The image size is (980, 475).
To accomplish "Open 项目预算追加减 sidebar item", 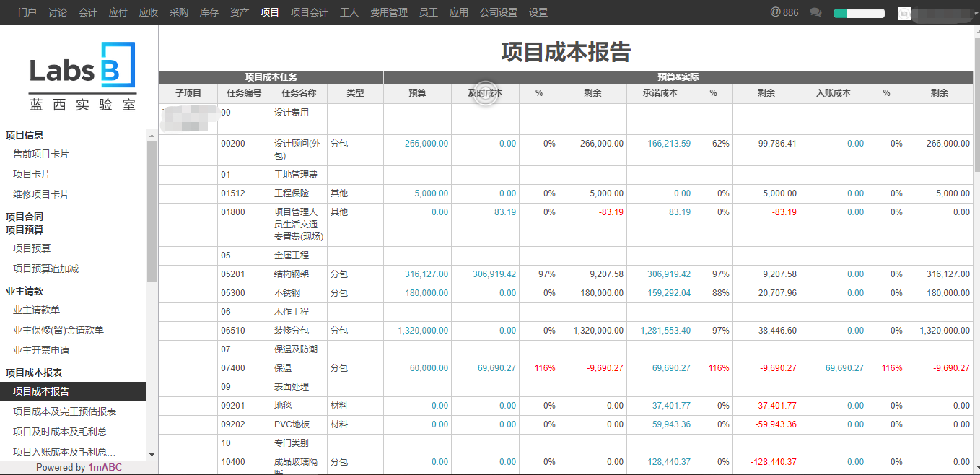I will [46, 269].
